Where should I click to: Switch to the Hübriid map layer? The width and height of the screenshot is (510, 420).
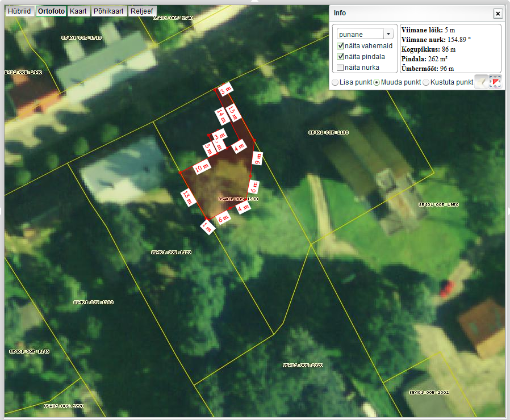point(19,11)
